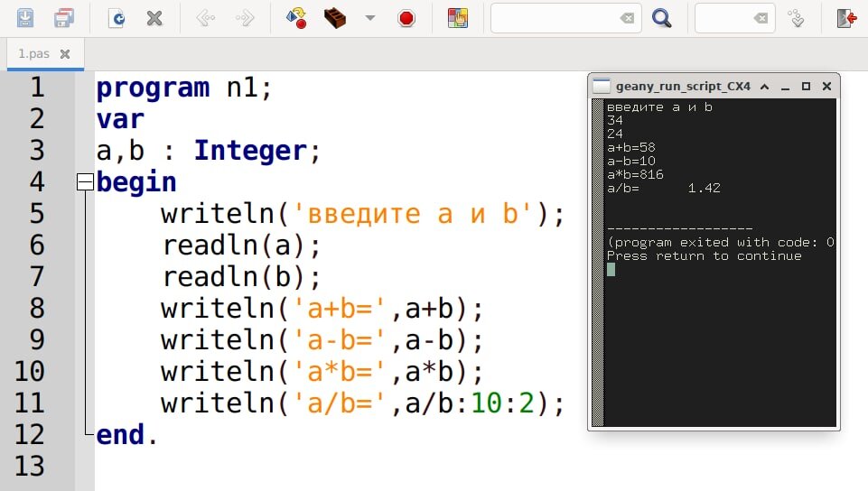This screenshot has width=868, height=491.
Task: Click the terminal window's left scrollbar
Action: (597, 263)
